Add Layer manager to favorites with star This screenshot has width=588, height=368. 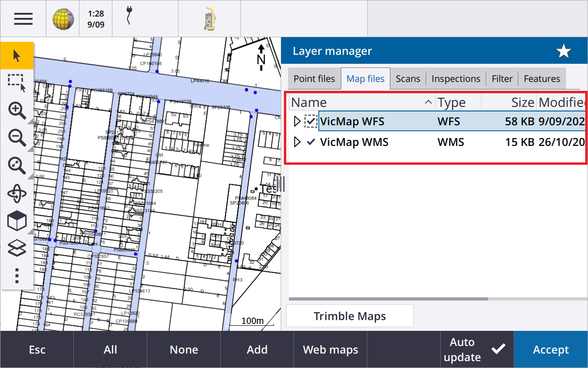tap(563, 51)
